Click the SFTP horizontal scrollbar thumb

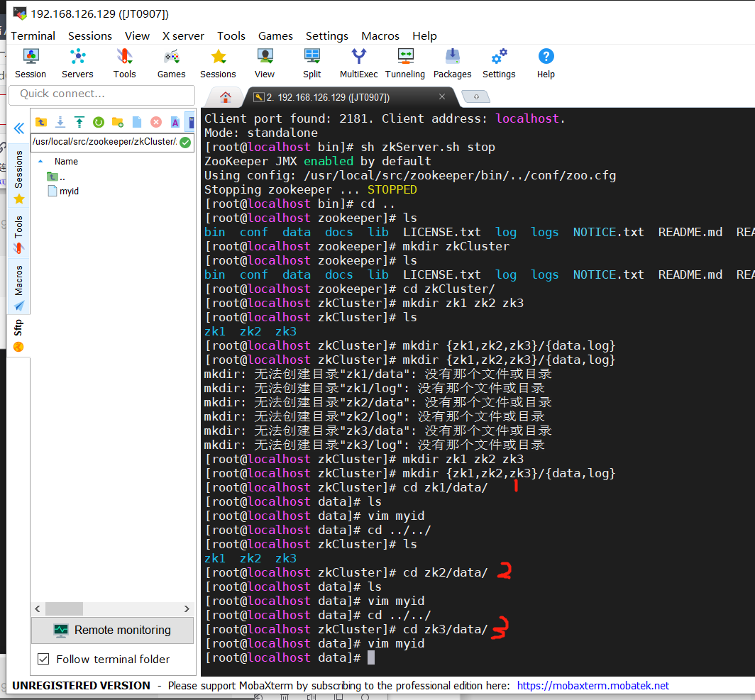(64, 609)
